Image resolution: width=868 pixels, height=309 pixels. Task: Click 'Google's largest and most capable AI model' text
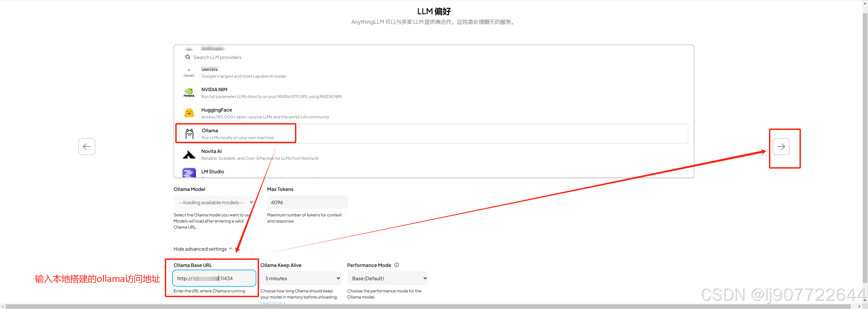click(x=244, y=76)
